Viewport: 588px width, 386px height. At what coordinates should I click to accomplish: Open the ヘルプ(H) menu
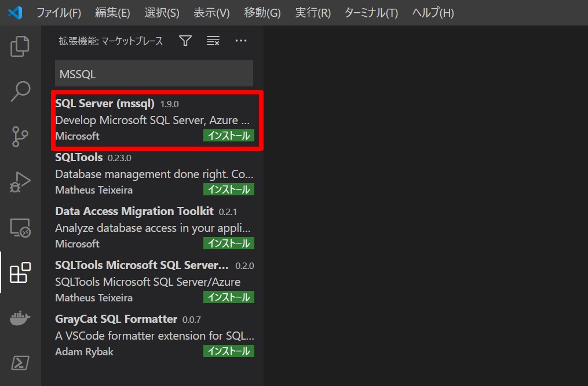(x=433, y=13)
